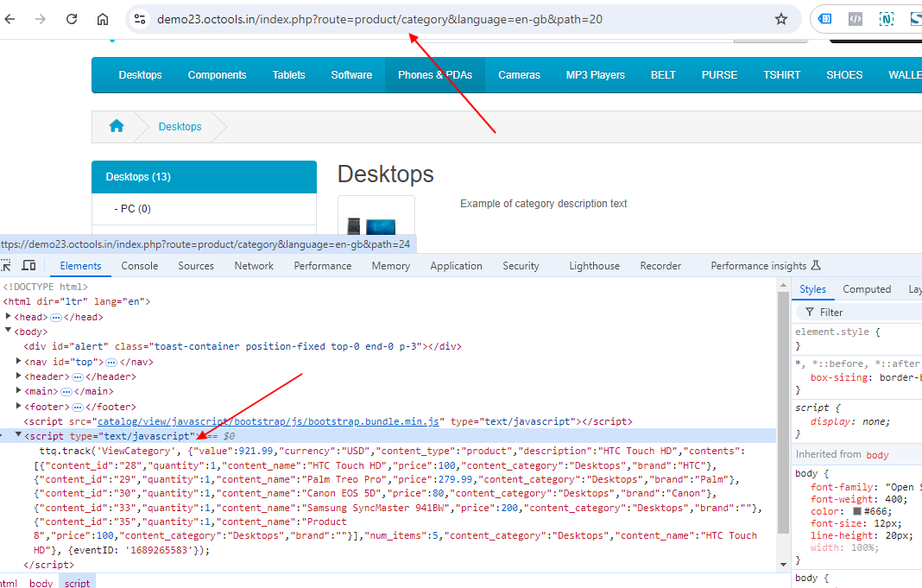Switch to Elements tab in DevTools
Image resolution: width=922 pixels, height=588 pixels.
click(x=80, y=266)
